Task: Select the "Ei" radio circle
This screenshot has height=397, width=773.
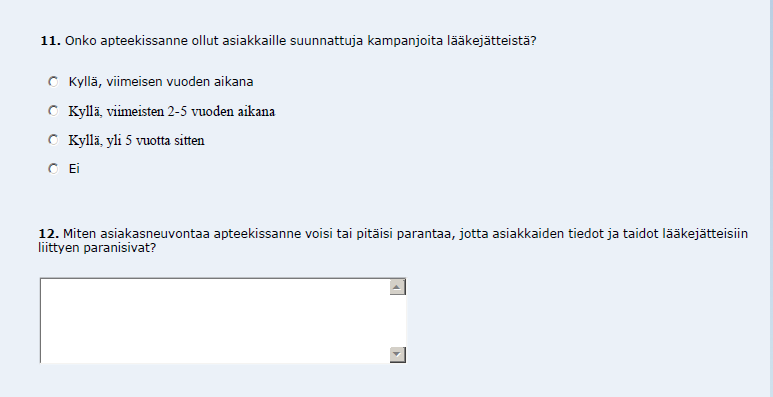Action: [53, 169]
